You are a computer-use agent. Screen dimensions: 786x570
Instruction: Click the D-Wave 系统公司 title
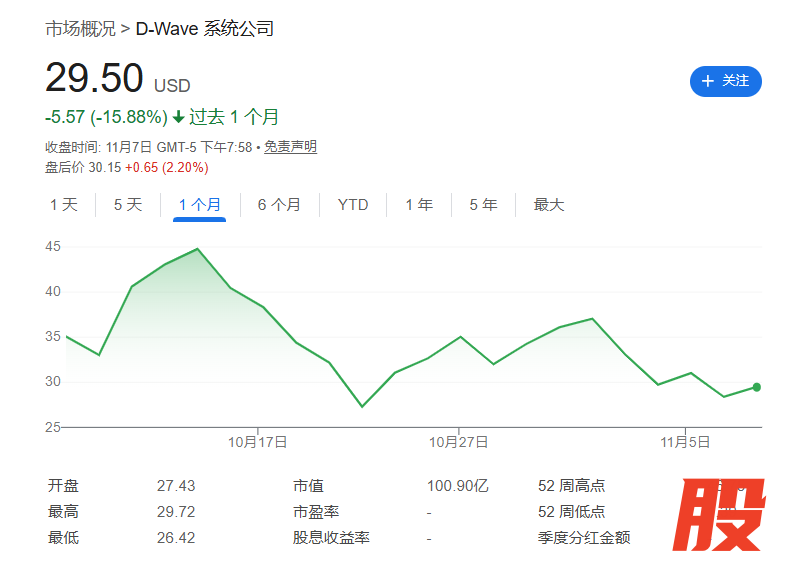tap(205, 29)
